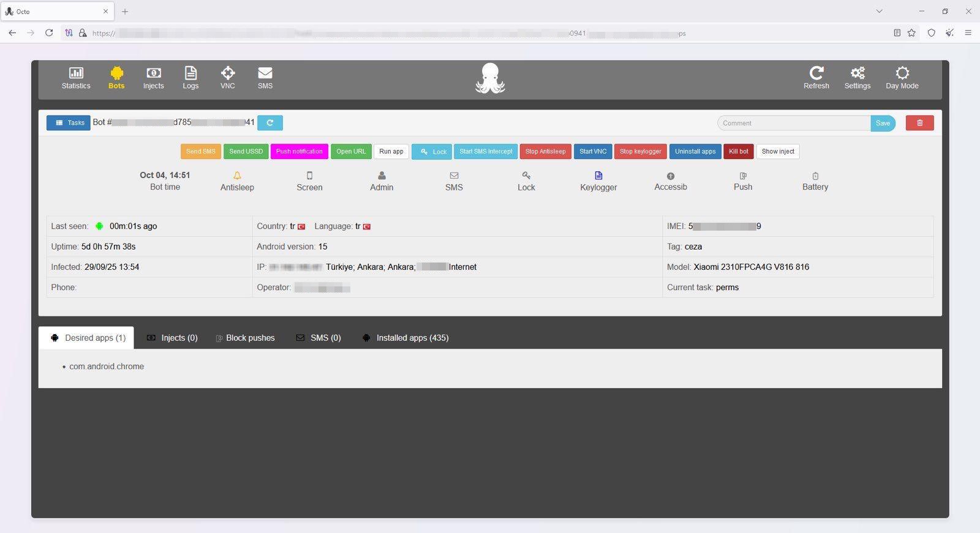The image size is (980, 533).
Task: Open the browser tab list dropdown
Action: coord(879,11)
